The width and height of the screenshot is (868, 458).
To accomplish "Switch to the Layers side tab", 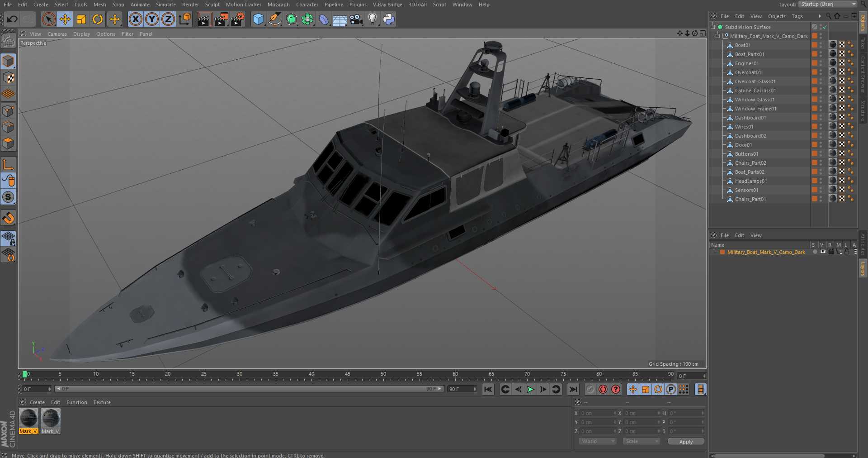I will pyautogui.click(x=863, y=268).
